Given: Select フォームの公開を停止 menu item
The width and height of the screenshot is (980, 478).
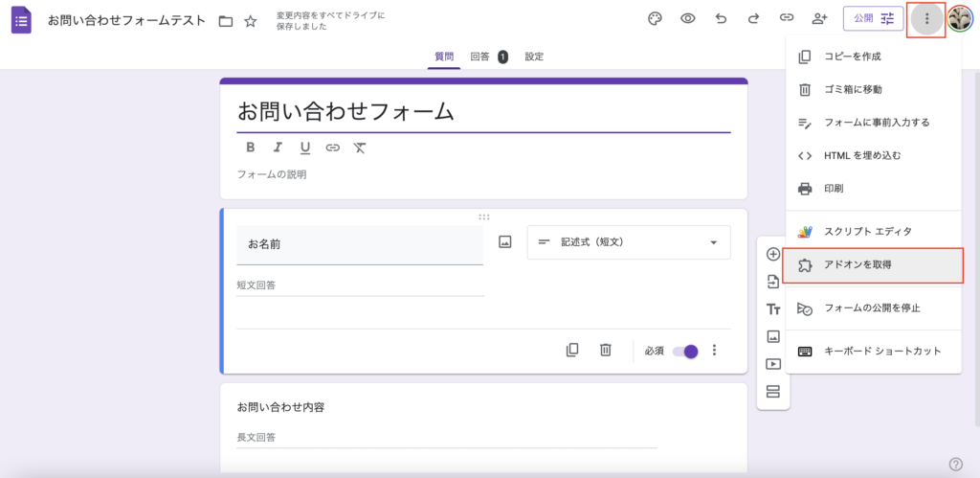Looking at the screenshot, I should (x=873, y=307).
